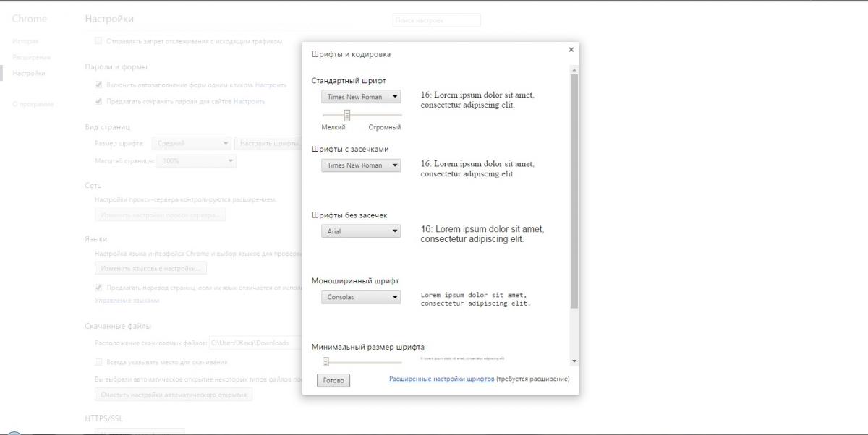
Task: Open the Расширенные настройки шрифтов link
Action: coord(441,379)
